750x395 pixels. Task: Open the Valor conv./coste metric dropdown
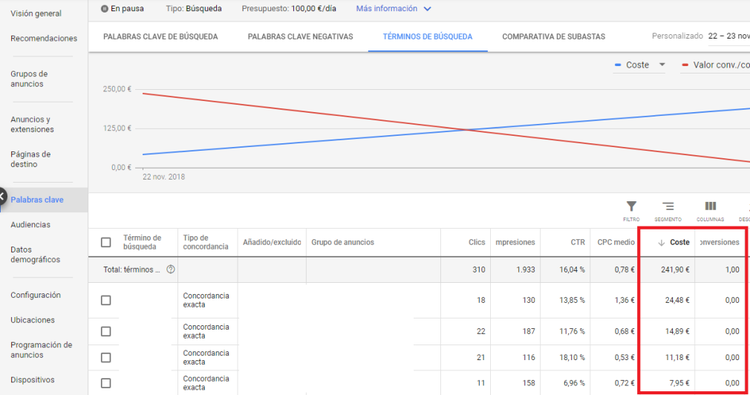click(x=715, y=65)
